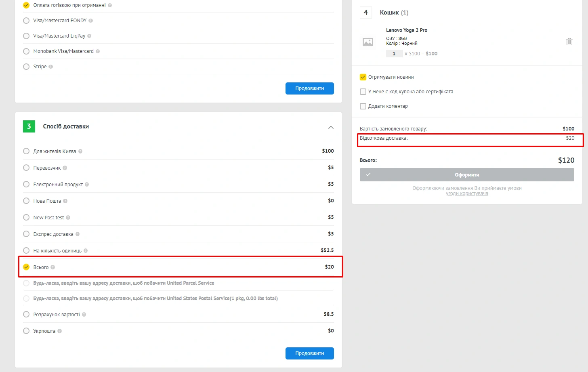Click help icon beside Експрес доставка
This screenshot has width=588, height=372.
click(x=78, y=234)
